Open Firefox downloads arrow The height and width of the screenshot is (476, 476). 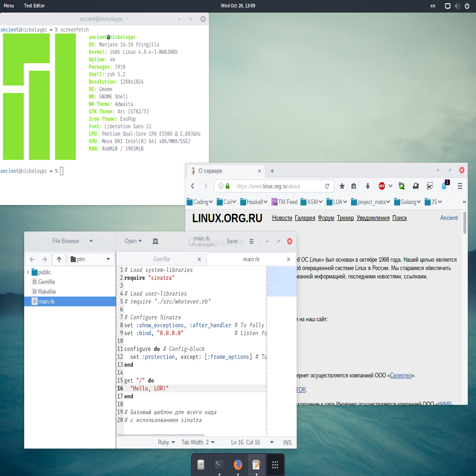368,186
